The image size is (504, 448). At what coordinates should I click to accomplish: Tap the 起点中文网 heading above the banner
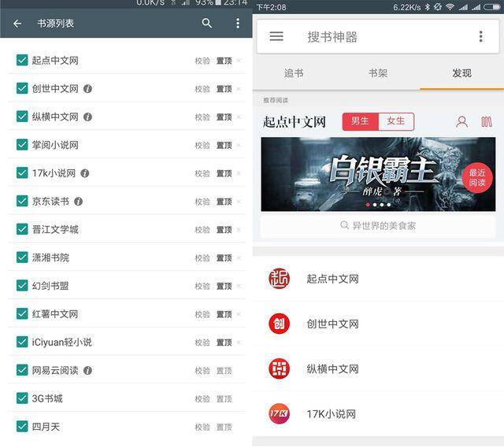pyautogui.click(x=294, y=122)
